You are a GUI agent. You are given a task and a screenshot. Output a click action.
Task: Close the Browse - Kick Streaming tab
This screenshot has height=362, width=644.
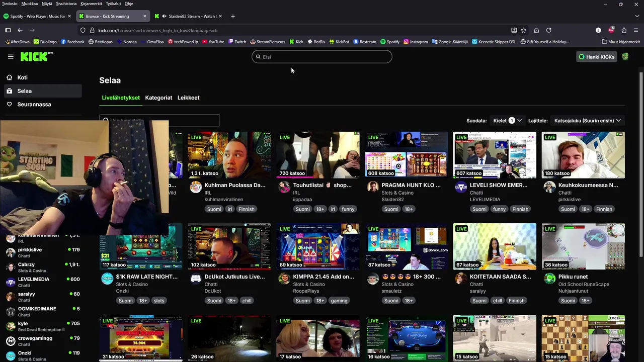[145, 16]
